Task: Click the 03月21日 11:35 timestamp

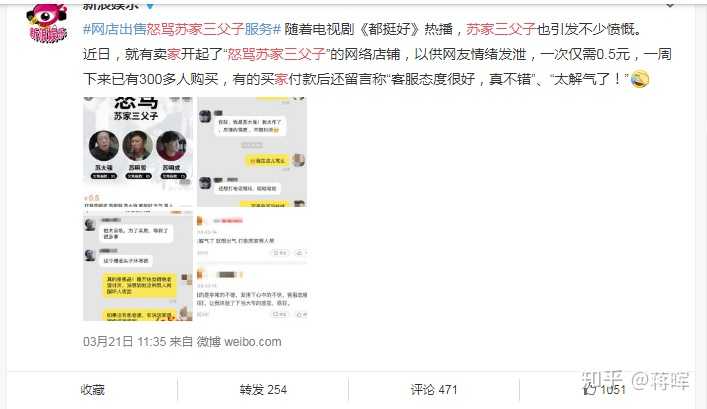Action: pos(124,342)
